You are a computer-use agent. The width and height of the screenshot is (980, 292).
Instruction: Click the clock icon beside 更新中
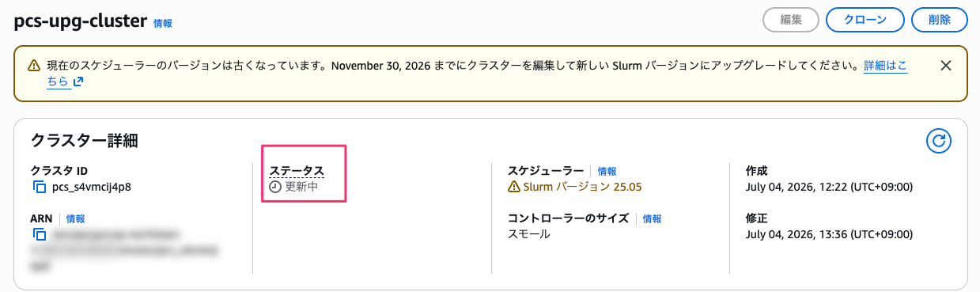[x=275, y=188]
